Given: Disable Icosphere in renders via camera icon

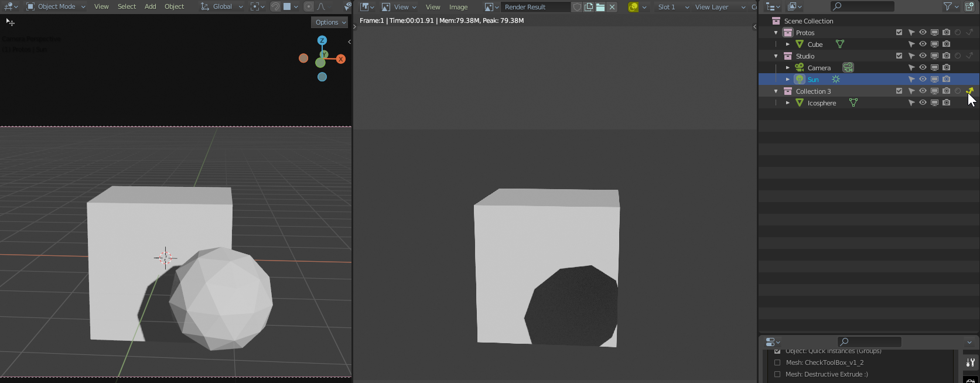Looking at the screenshot, I should click(946, 102).
